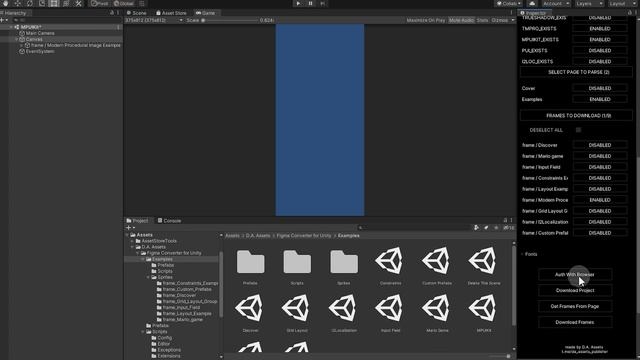The image size is (640, 360).
Task: Open the Account dropdown
Action: (x=556, y=3)
